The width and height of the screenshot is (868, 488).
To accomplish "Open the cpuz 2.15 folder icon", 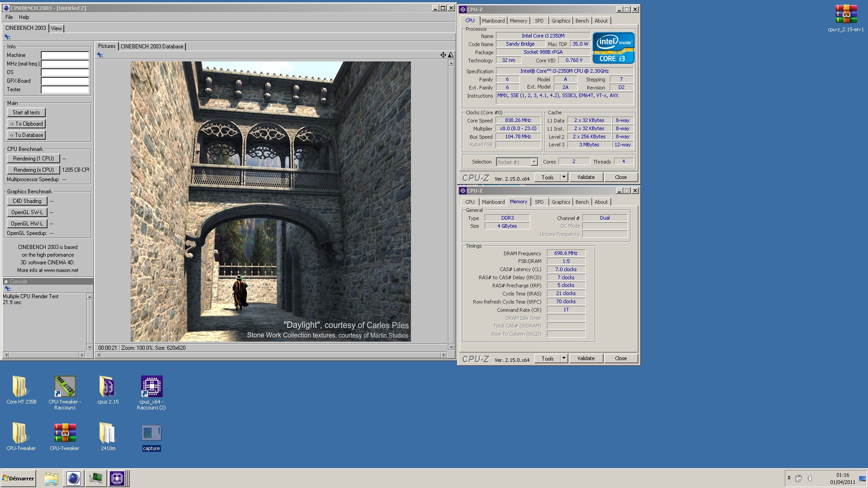I will click(108, 388).
